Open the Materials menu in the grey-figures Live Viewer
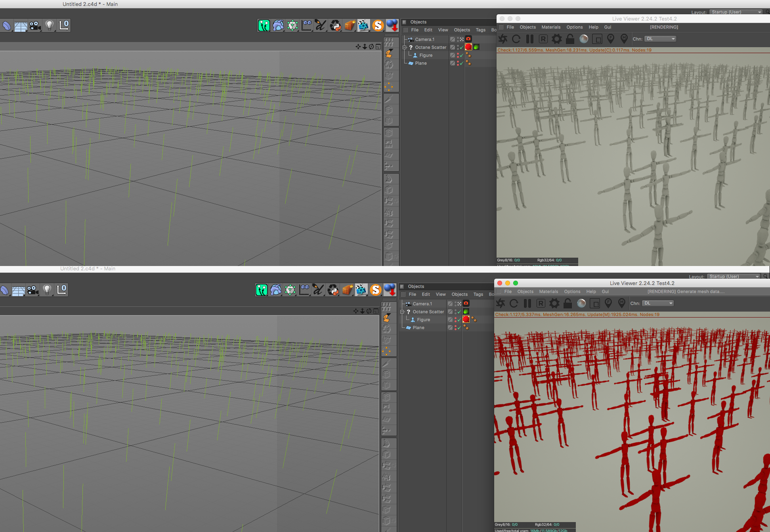Screen dimensions: 770x532 pyautogui.click(x=551, y=27)
